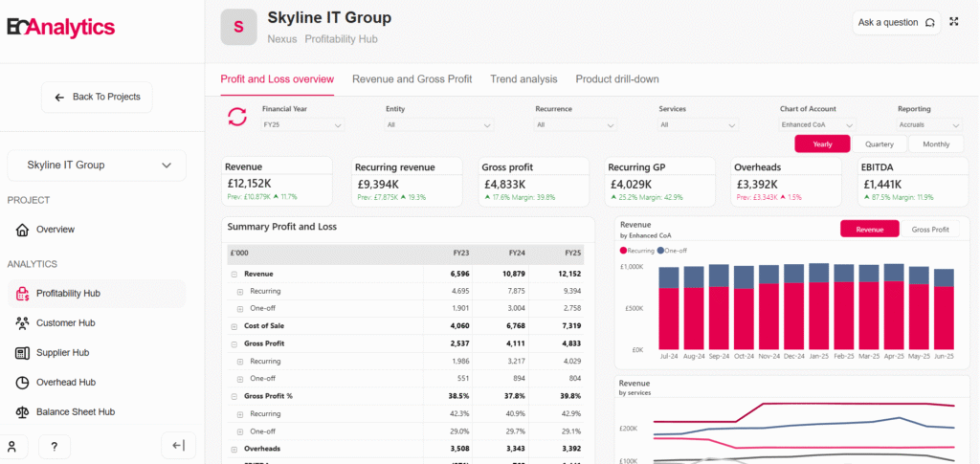
Task: Switch to the Trend analysis tab
Action: click(x=523, y=79)
